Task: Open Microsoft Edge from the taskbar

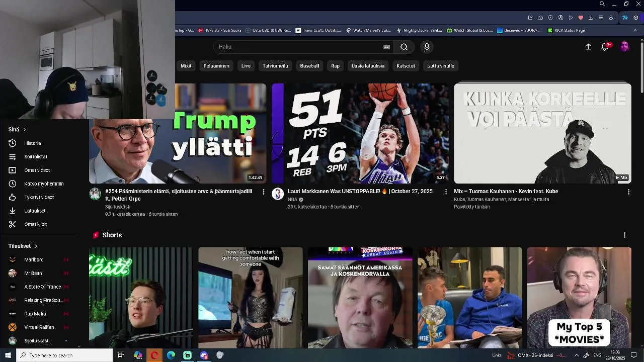Action: click(x=171, y=355)
